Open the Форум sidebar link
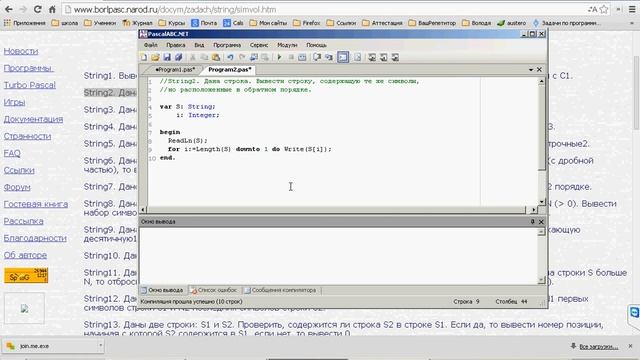 coord(17,187)
